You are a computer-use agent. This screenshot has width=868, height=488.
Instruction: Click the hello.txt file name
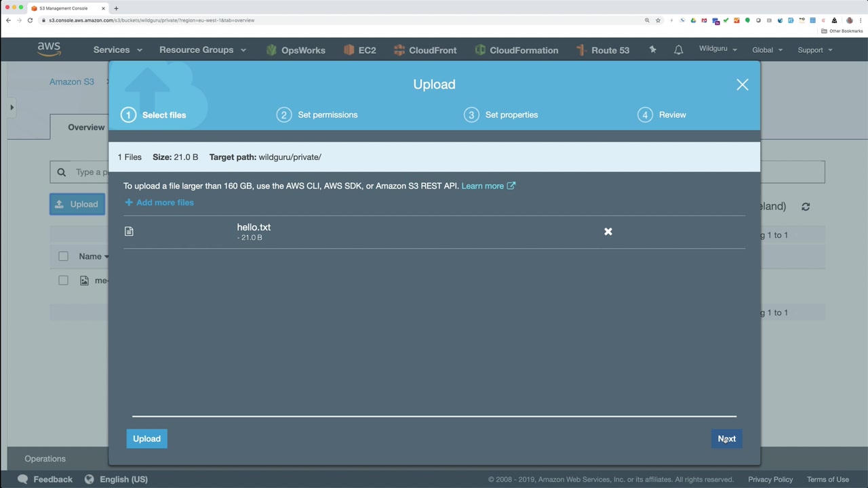[254, 227]
